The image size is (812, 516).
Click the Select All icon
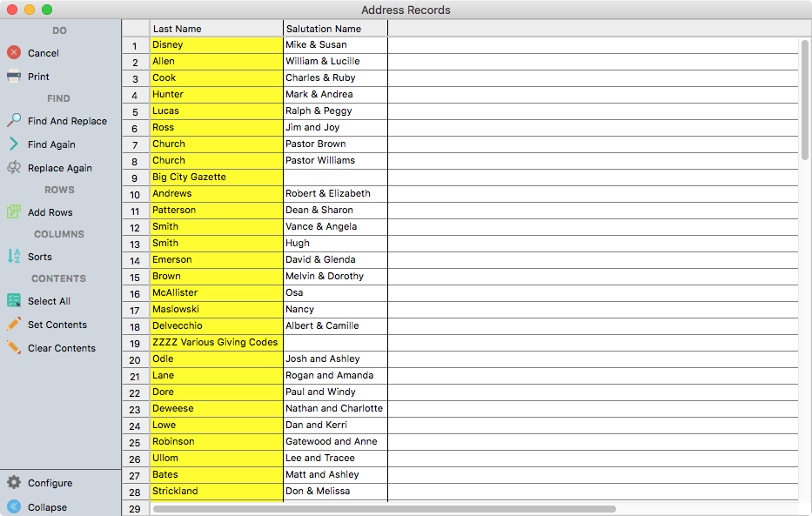[x=14, y=301]
